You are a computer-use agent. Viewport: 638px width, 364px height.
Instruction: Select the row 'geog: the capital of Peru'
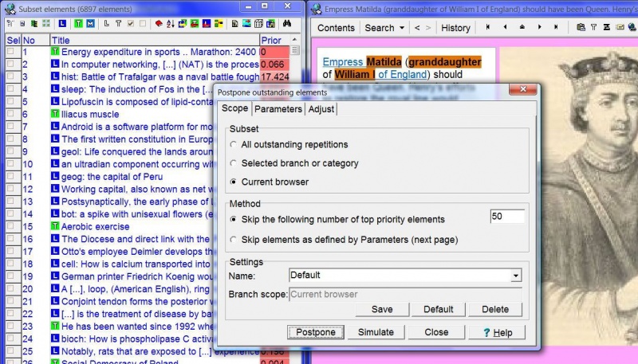pyautogui.click(x=112, y=177)
